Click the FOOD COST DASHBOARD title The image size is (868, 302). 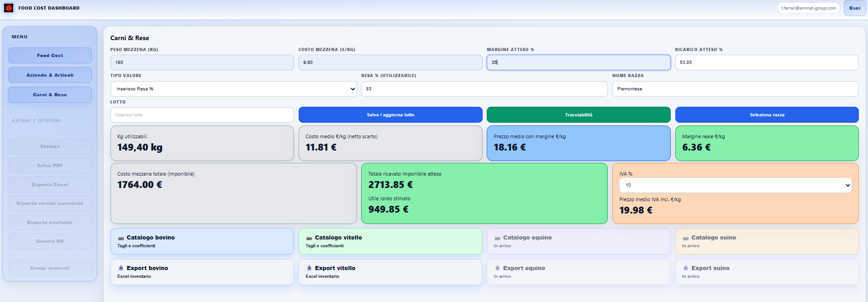(x=49, y=8)
